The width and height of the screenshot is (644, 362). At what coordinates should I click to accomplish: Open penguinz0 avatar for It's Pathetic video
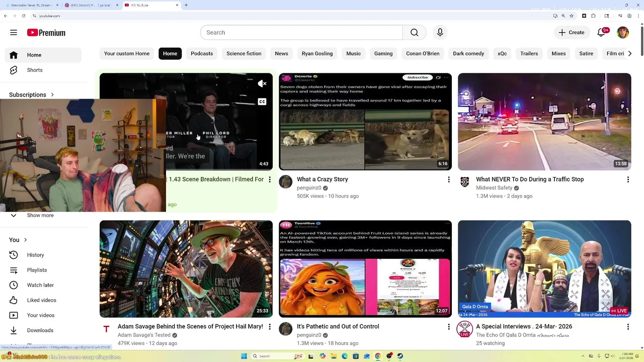(286, 329)
